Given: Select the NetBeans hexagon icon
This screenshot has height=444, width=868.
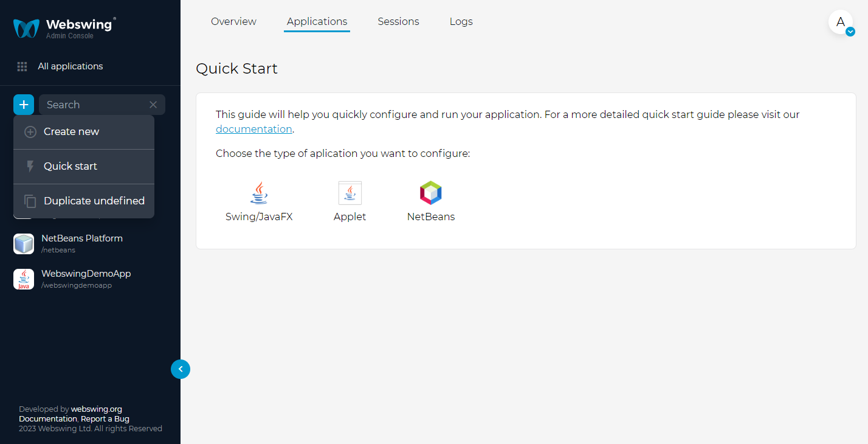Looking at the screenshot, I should point(431,193).
